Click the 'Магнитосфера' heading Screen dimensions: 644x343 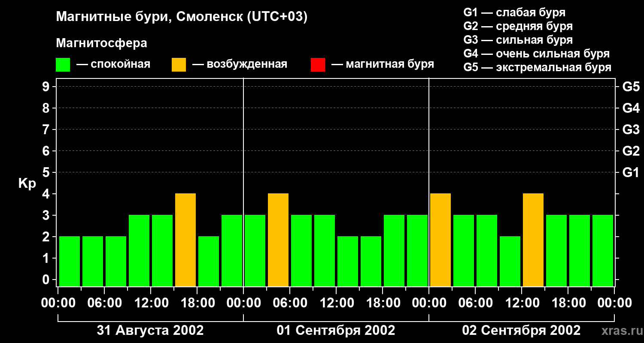101,43
